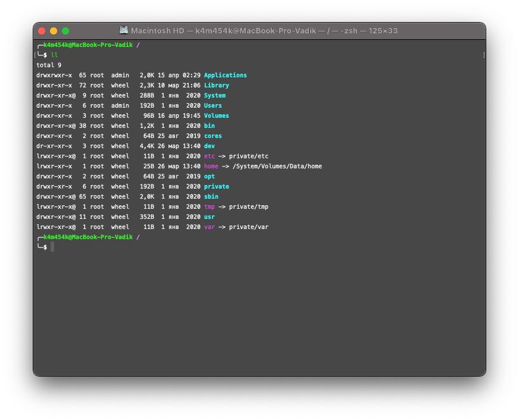Select the 'sbin' directory name

[211, 196]
